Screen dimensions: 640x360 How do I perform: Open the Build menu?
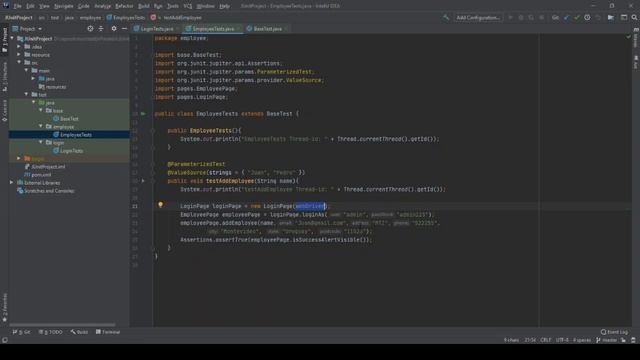click(x=144, y=6)
